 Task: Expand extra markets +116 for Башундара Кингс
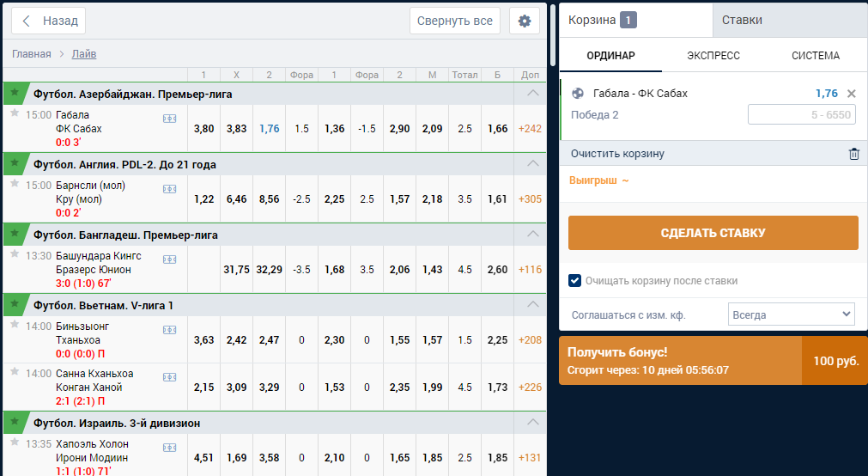(x=530, y=269)
